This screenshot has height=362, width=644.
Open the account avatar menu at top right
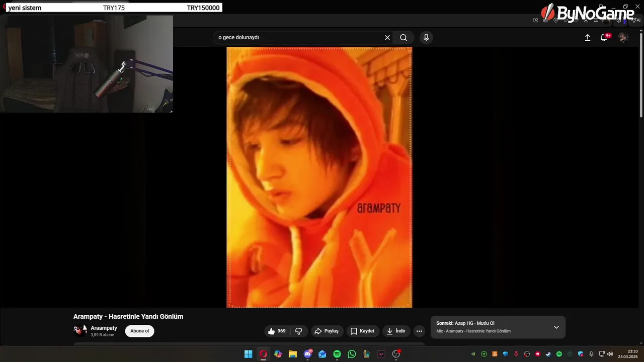623,38
